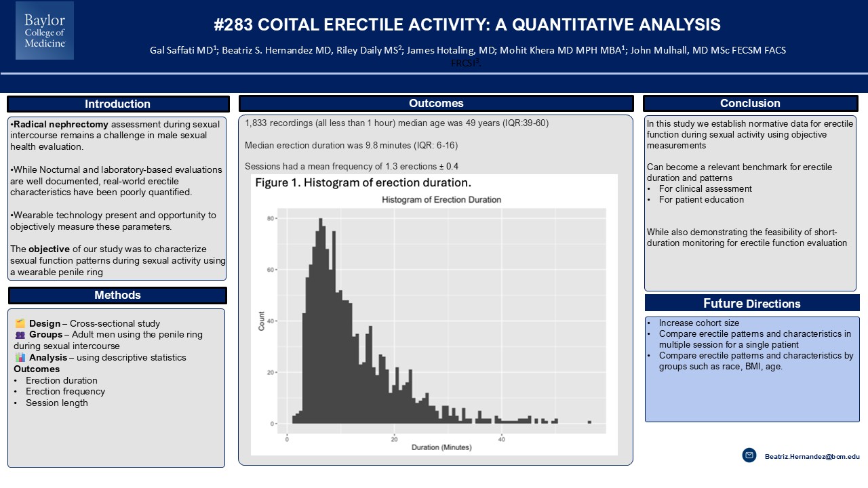Image resolution: width=868 pixels, height=488 pixels.
Task: Click the 'Count' y-axis label
Action: 262,321
